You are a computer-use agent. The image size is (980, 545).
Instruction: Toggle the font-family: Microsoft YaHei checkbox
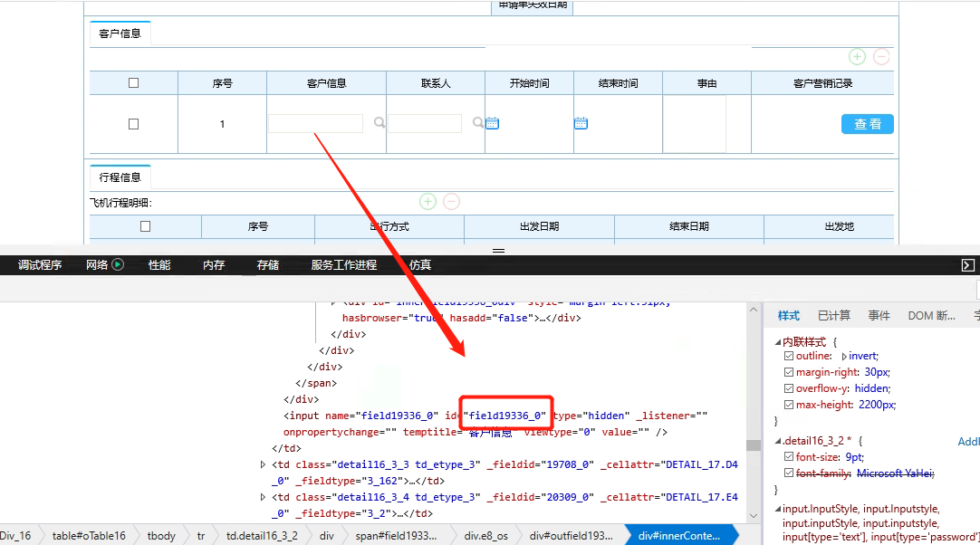pyautogui.click(x=789, y=473)
